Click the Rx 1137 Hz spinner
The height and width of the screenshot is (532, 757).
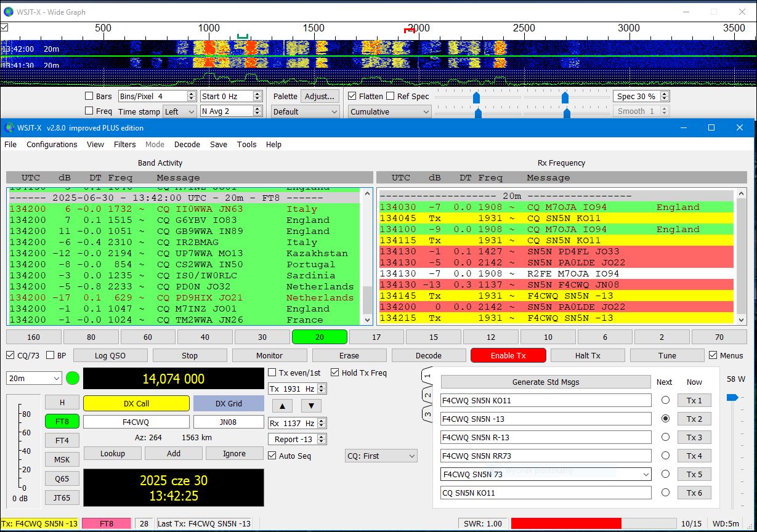pyautogui.click(x=297, y=423)
